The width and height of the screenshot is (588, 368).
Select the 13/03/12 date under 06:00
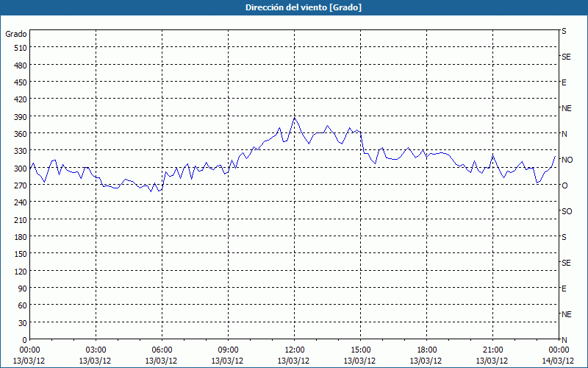tap(161, 361)
